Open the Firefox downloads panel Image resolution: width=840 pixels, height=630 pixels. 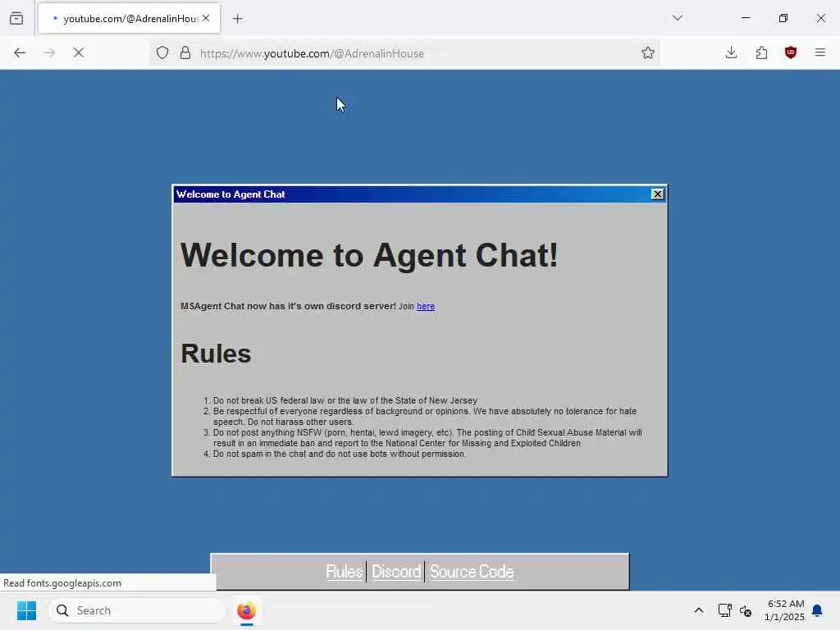point(731,52)
